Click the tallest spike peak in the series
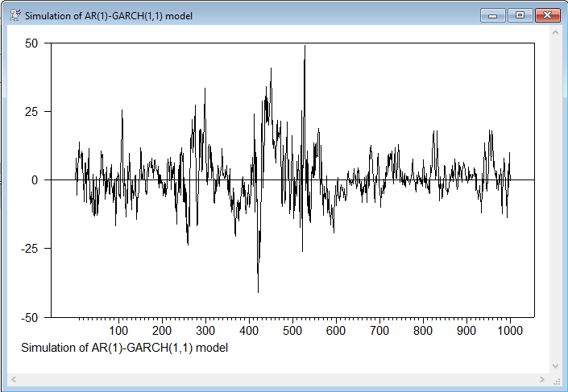Image resolution: width=568 pixels, height=392 pixels. (305, 47)
